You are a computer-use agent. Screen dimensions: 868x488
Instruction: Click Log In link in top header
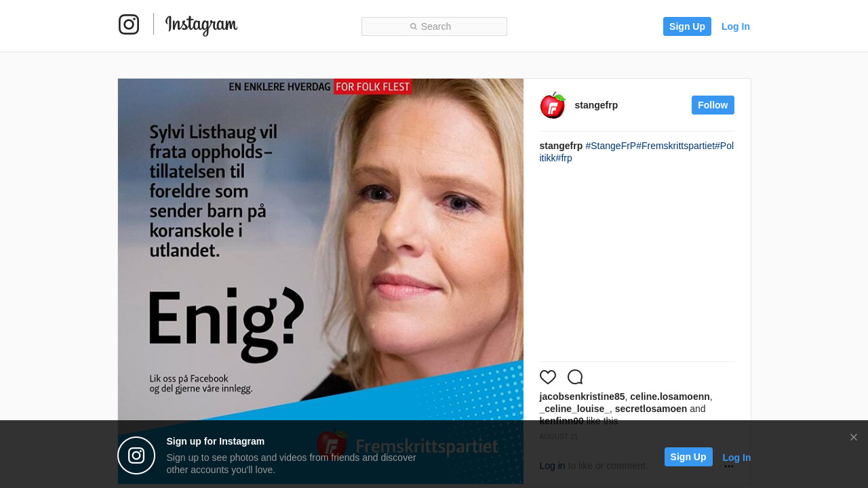click(736, 26)
